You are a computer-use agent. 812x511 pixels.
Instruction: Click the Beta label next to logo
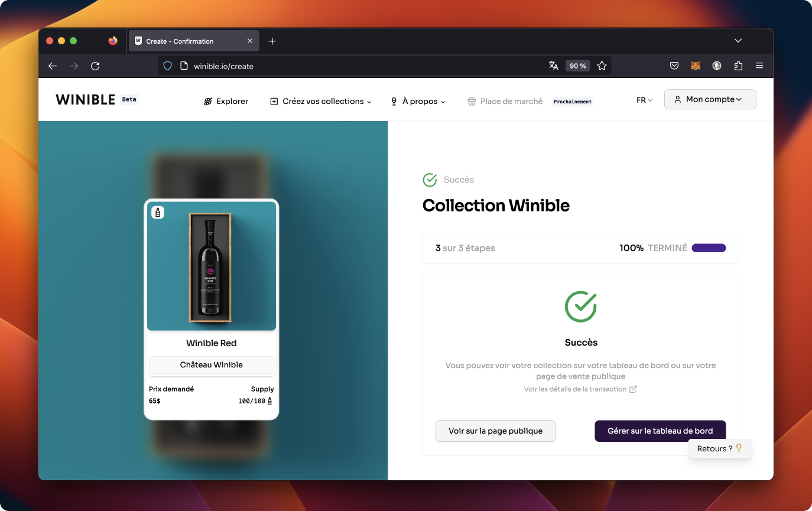coord(129,99)
